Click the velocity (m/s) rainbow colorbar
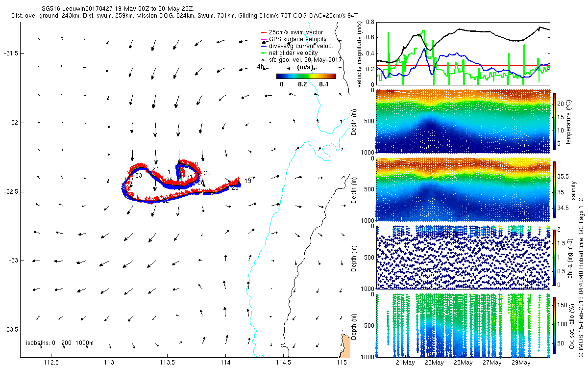Viewport: 588px width, 368px height. click(x=306, y=76)
